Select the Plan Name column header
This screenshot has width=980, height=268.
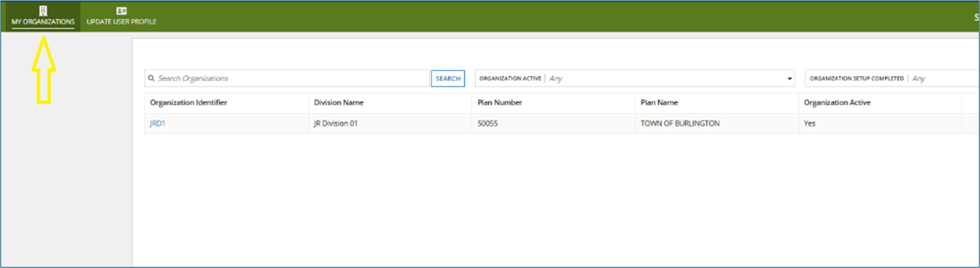pyautogui.click(x=659, y=103)
